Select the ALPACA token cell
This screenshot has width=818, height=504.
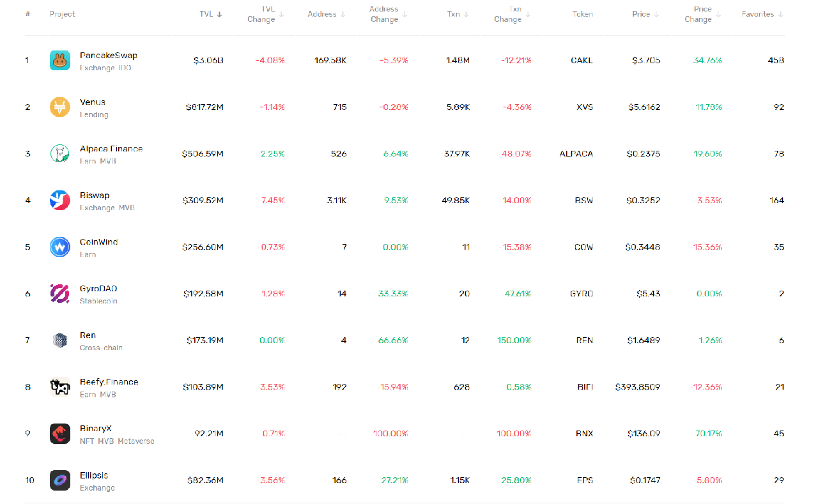[x=576, y=154]
